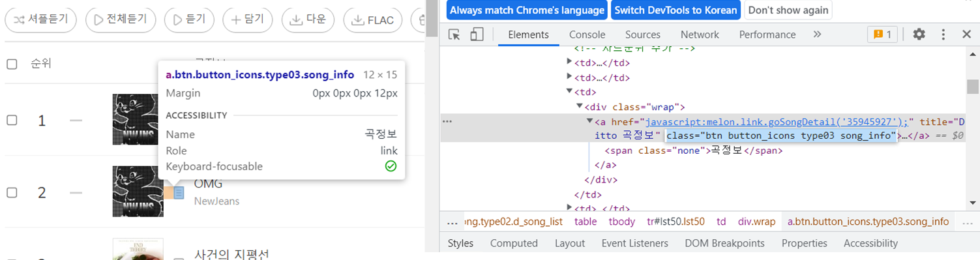980x260 pixels.
Task: Open the 사건의 지평선 song title
Action: click(x=231, y=254)
